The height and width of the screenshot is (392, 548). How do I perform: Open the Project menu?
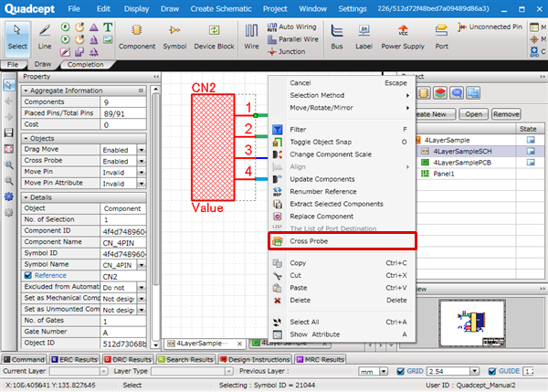(275, 9)
